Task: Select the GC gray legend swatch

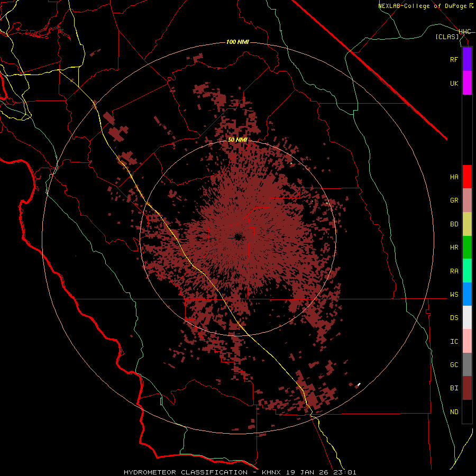Action: [467, 364]
